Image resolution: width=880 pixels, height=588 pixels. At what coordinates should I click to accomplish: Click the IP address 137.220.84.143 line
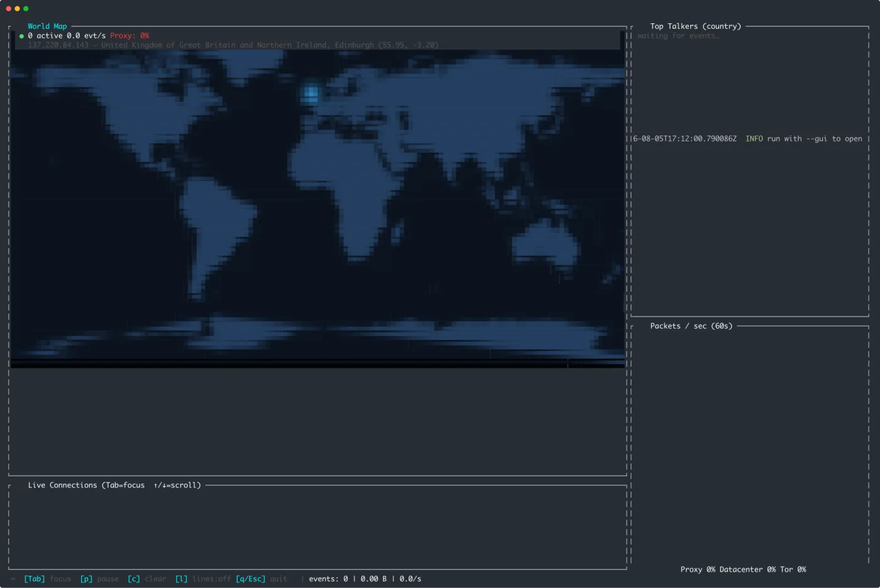(x=233, y=45)
